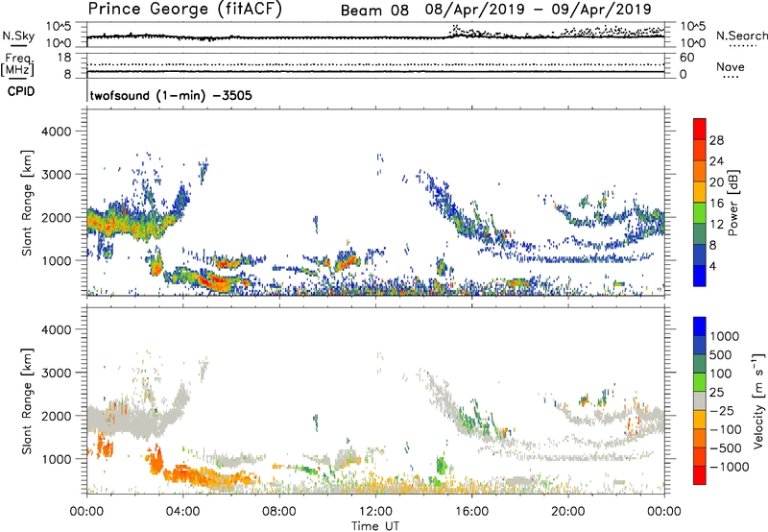The width and height of the screenshot is (768, 532).
Task: Click the '-1000' tick on Velocity scale
Action: click(x=729, y=467)
